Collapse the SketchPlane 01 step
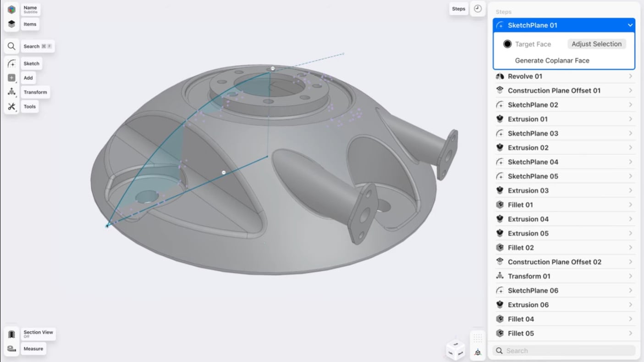This screenshot has width=644, height=362. 630,25
